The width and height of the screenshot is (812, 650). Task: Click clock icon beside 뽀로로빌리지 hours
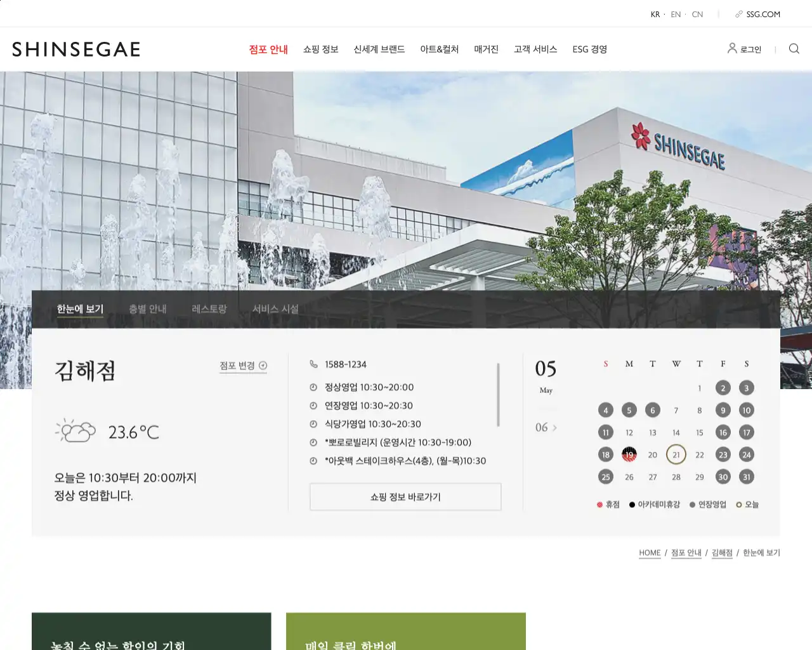pyautogui.click(x=313, y=442)
